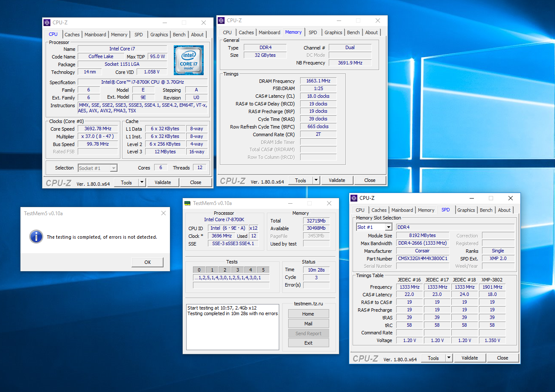Screen dimensions: 555x392
Task: Close the TestMem5 completion message dialog
Action: click(x=163, y=213)
